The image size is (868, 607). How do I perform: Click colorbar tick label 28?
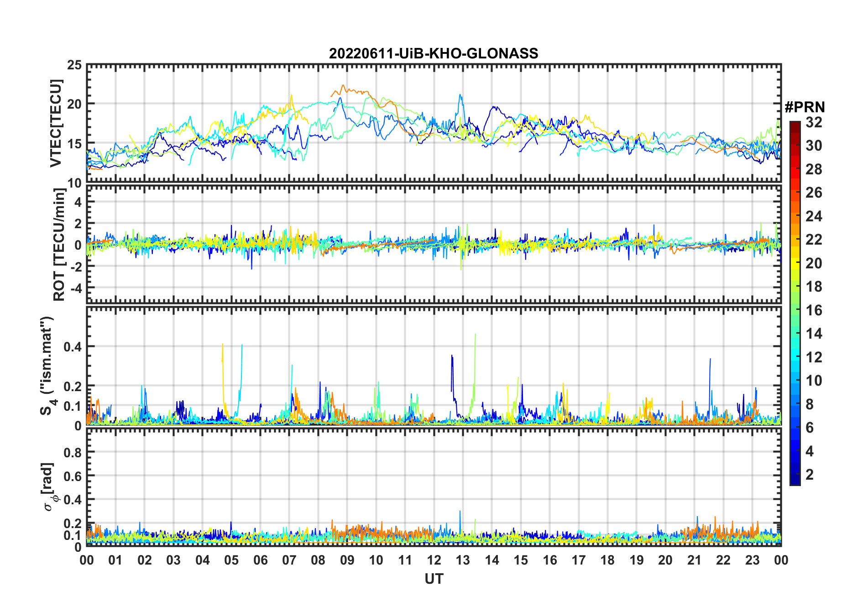pos(814,169)
